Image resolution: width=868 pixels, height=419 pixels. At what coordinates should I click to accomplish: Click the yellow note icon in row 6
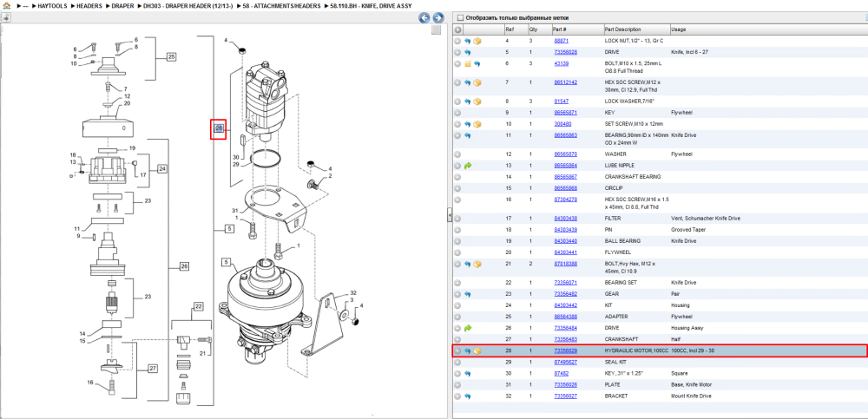pyautogui.click(x=467, y=63)
